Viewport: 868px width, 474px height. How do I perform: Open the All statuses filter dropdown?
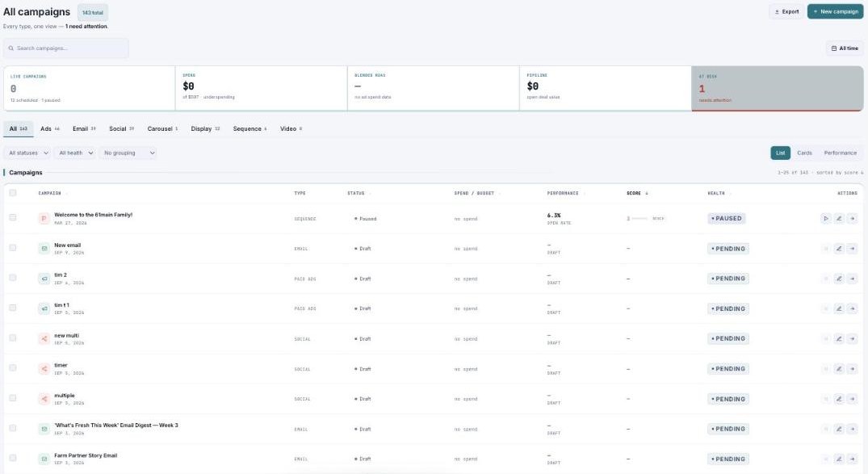[27, 153]
